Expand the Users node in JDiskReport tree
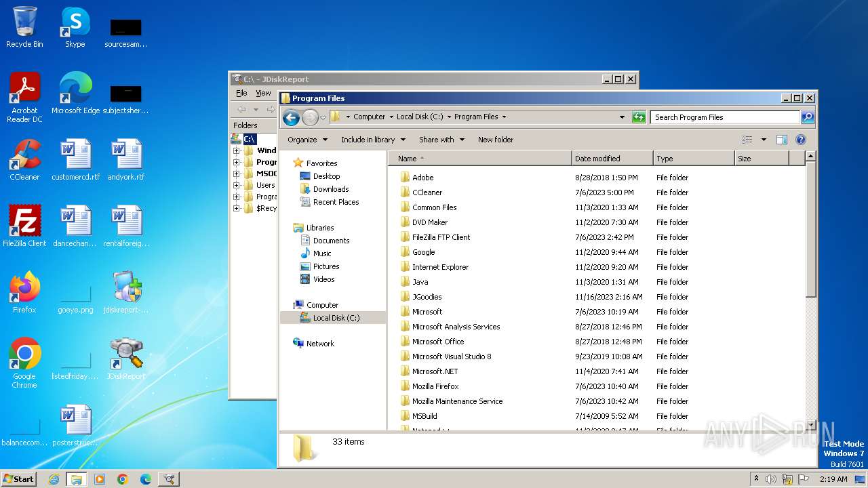The height and width of the screenshot is (488, 868). click(x=236, y=185)
